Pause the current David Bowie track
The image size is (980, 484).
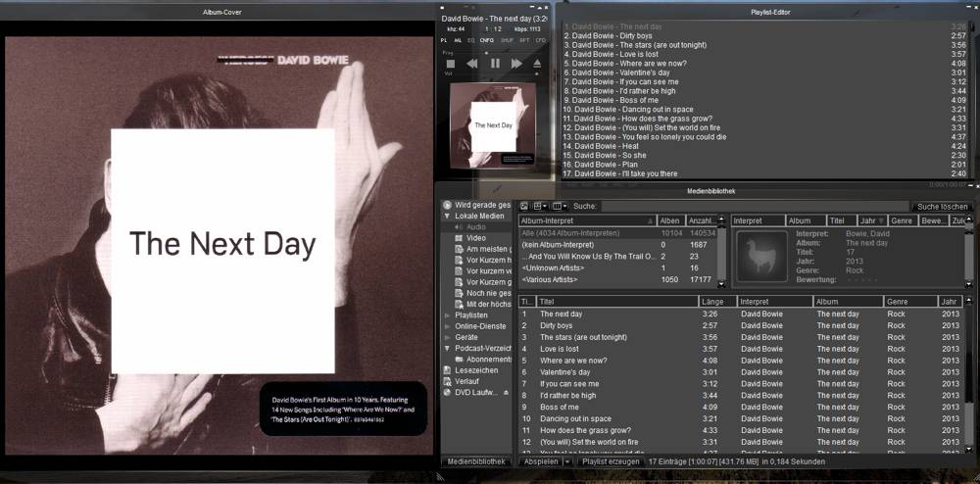[x=495, y=64]
